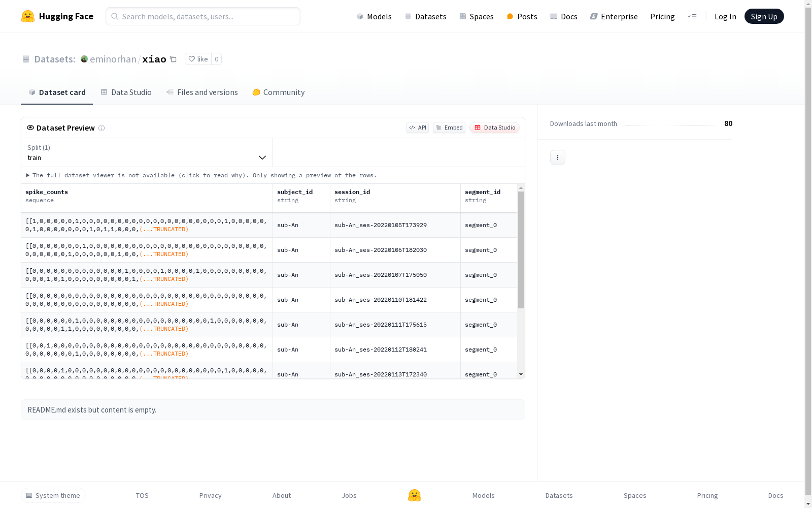Click the Hugging Face emoji in the footer
Screen dimensions: 812x508
[415, 495]
